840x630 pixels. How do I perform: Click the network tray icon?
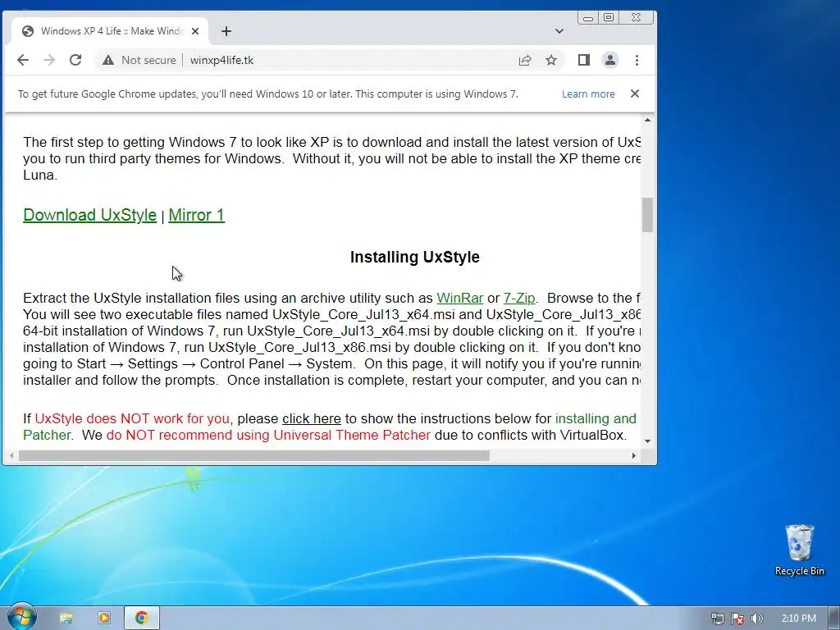point(717,619)
